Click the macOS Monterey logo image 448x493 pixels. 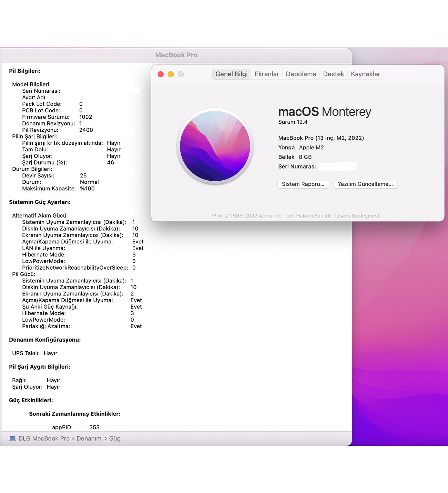click(215, 146)
